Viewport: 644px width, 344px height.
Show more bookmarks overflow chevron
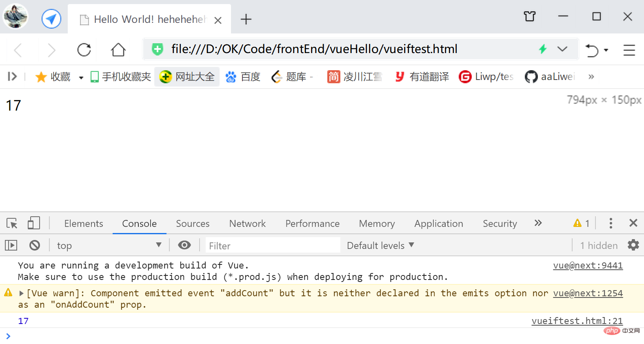pyautogui.click(x=591, y=77)
